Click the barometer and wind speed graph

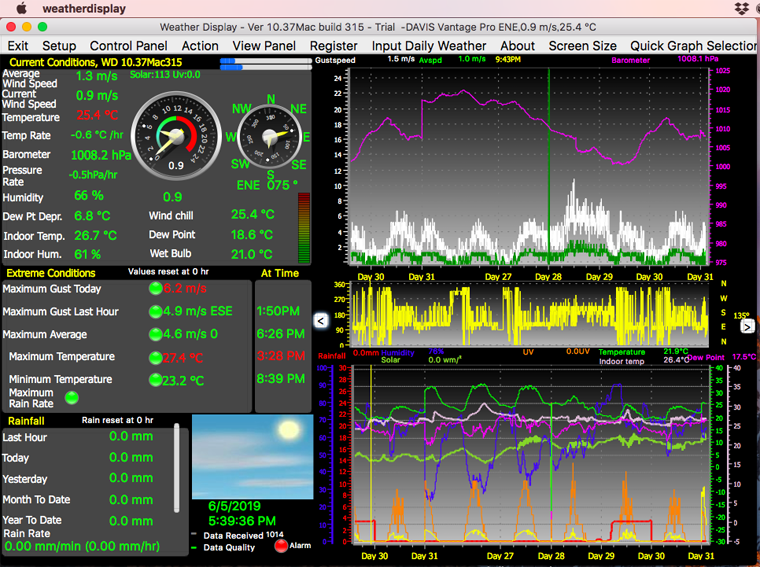(x=529, y=166)
